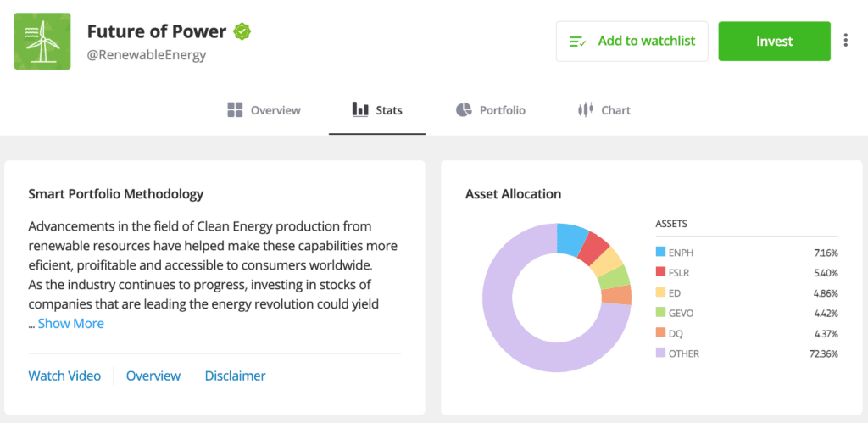868x423 pixels.
Task: Click the Add to watchlist button
Action: tap(632, 42)
